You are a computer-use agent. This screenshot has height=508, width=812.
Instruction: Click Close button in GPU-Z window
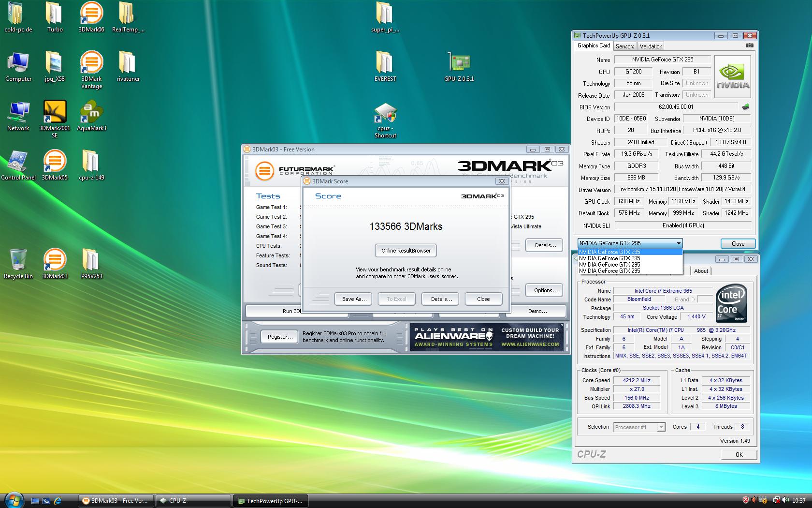pos(738,244)
